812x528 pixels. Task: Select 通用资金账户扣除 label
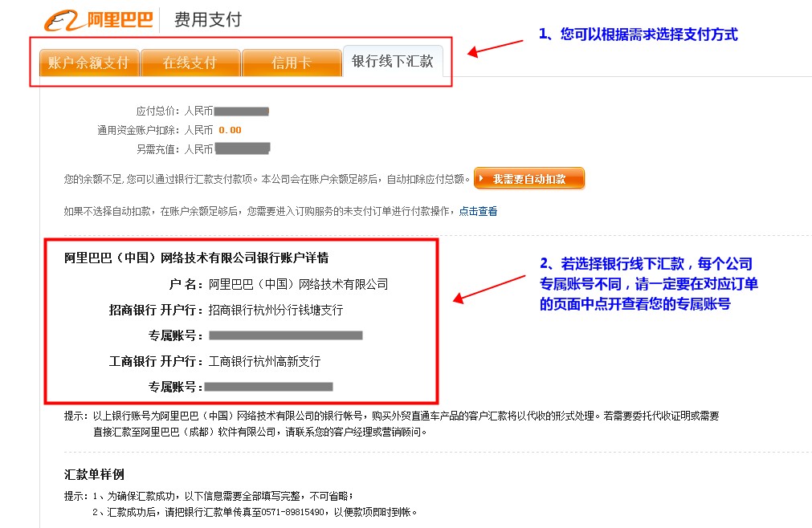click(x=138, y=130)
